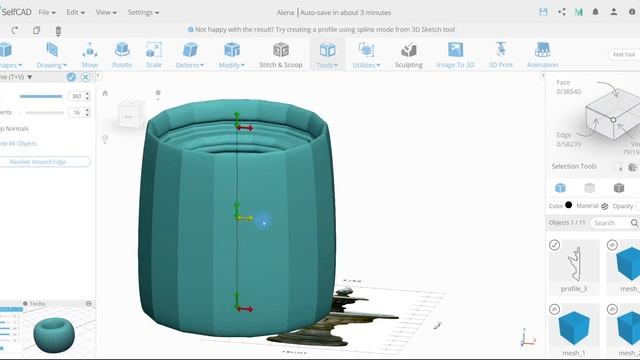Select the wireframe selection mode icon
Viewport: 640px width, 360px height.
pos(589,188)
